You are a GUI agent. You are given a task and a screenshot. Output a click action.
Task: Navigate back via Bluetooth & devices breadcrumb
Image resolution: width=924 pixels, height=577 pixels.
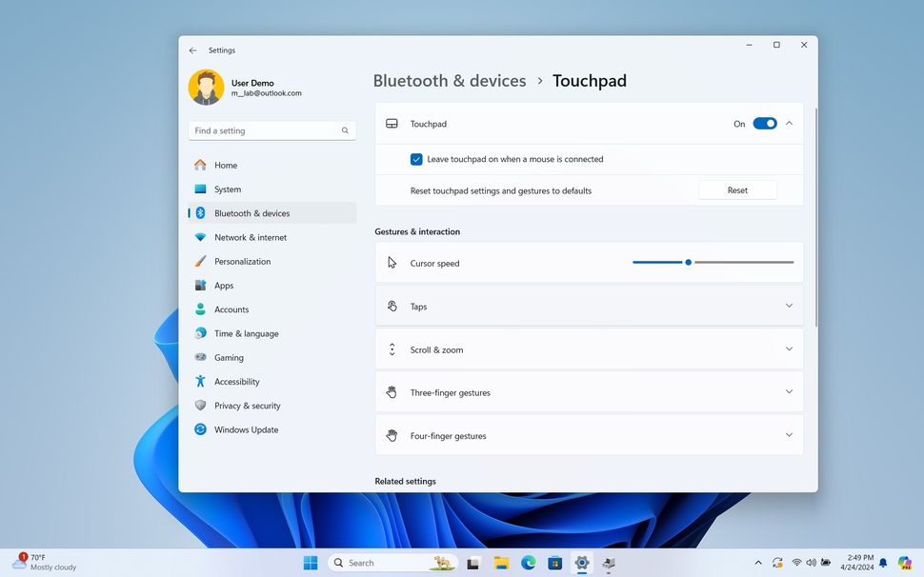point(449,81)
